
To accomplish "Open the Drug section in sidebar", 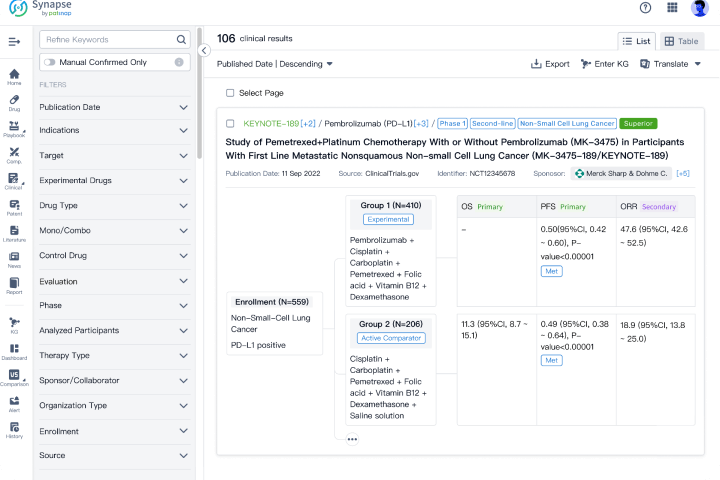I will click(x=14, y=102).
